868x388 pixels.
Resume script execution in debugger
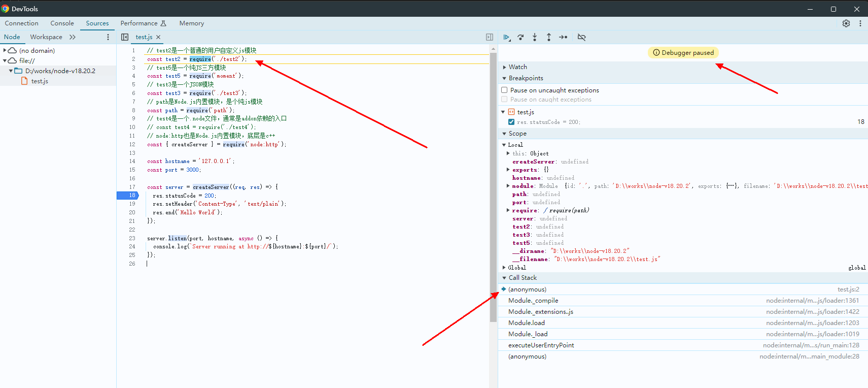tap(506, 37)
